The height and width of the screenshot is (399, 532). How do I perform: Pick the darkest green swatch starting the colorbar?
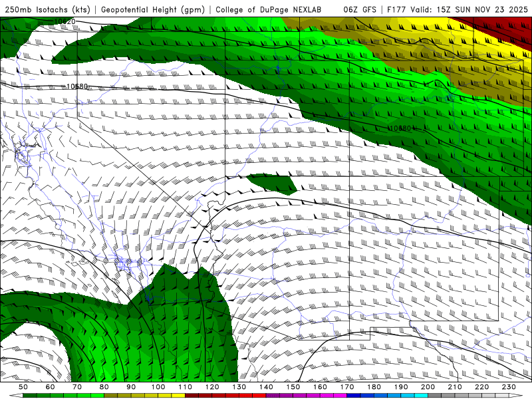click(x=30, y=396)
